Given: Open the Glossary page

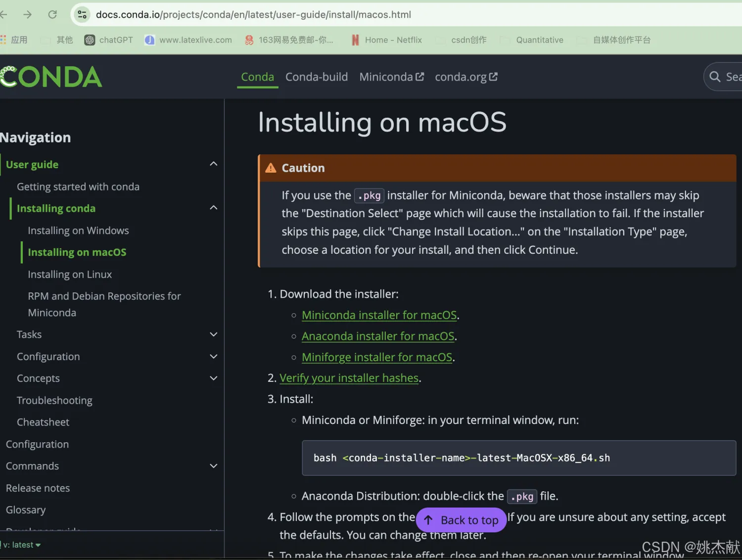Looking at the screenshot, I should point(26,510).
